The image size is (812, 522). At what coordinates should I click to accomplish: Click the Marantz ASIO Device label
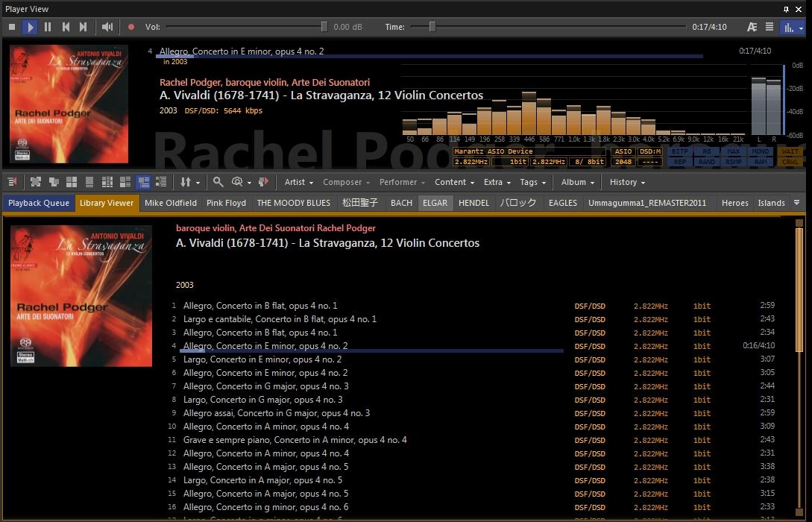[x=529, y=151]
